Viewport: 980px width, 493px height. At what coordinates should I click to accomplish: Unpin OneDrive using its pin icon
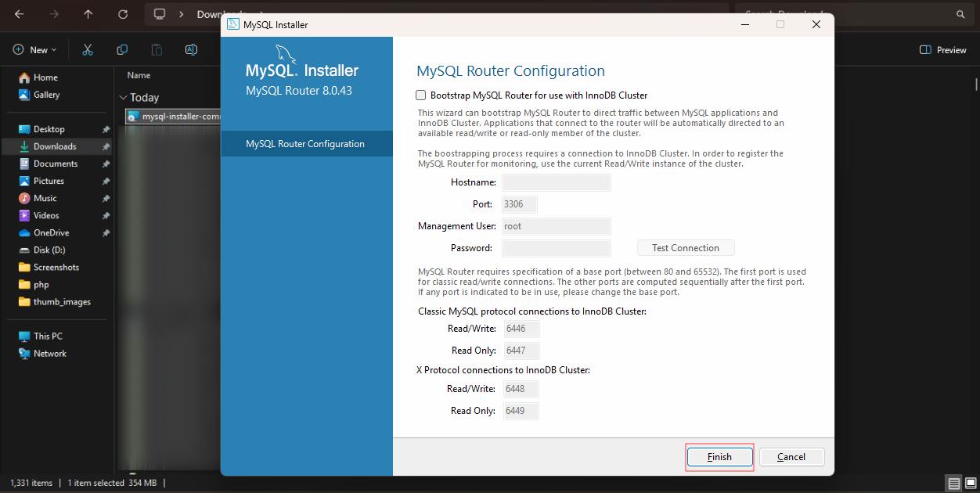106,232
